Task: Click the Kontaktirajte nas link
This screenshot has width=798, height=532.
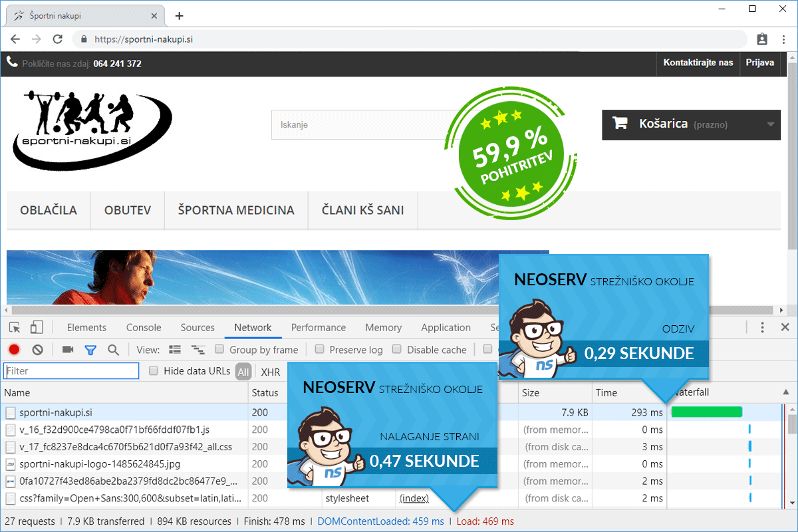Action: (698, 63)
